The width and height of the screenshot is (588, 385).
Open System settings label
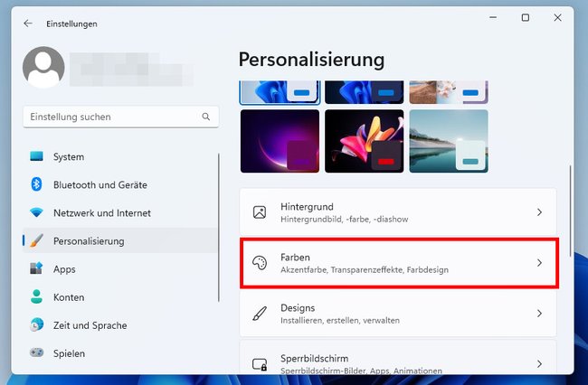click(x=69, y=157)
